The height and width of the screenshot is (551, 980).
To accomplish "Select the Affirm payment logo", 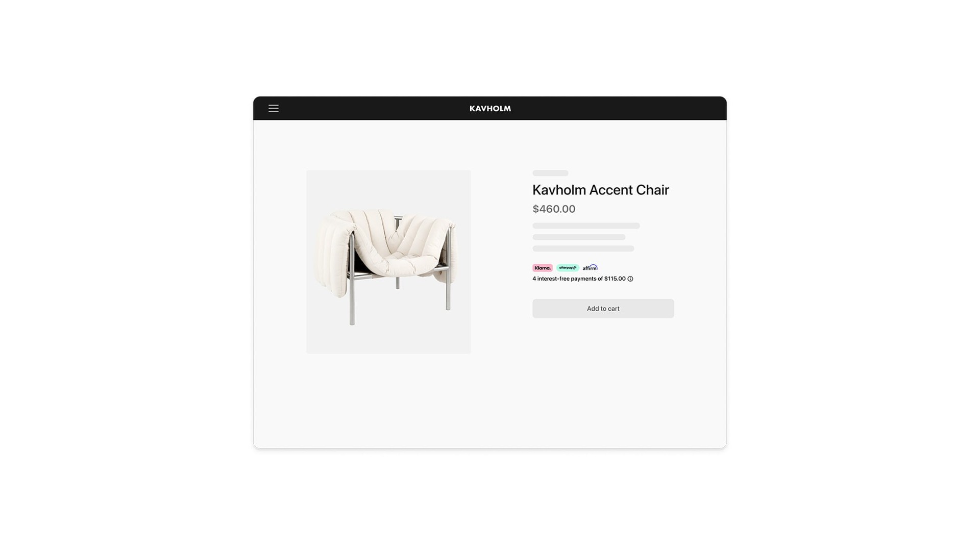I will tap(590, 268).
